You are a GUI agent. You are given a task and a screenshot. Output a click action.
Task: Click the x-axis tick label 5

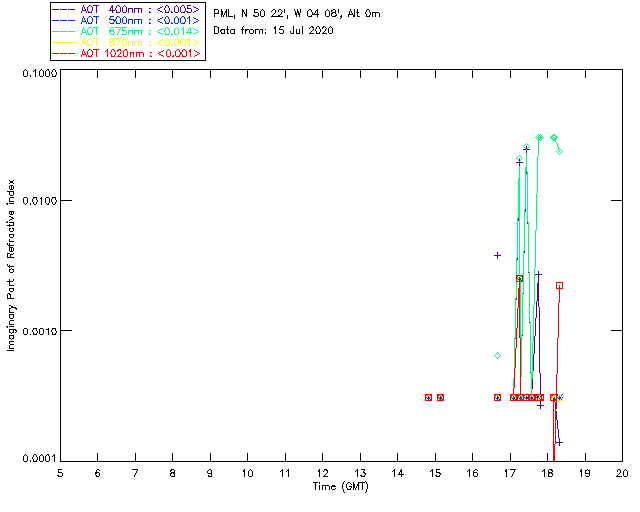(60, 474)
